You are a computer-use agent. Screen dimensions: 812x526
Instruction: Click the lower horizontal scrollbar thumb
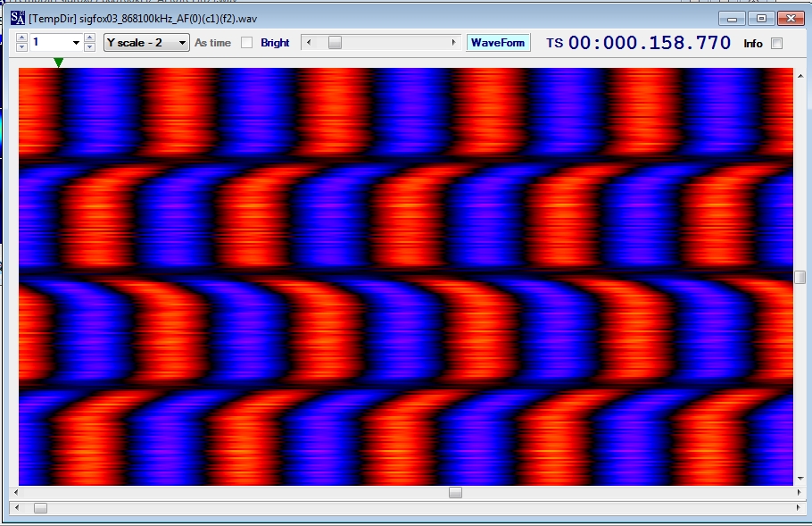coord(40,508)
